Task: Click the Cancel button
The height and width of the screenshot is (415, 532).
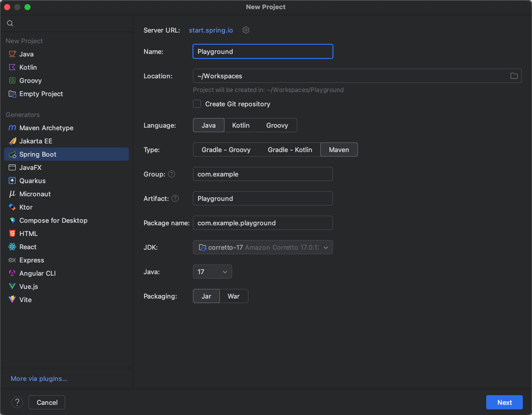Action: 47,402
